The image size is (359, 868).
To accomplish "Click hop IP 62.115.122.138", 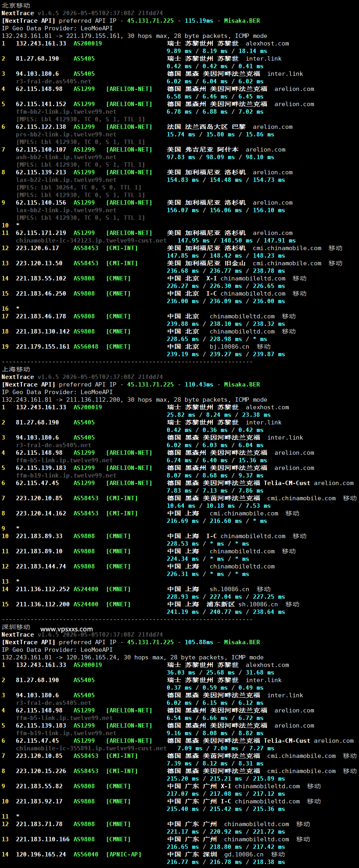I will point(41,127).
